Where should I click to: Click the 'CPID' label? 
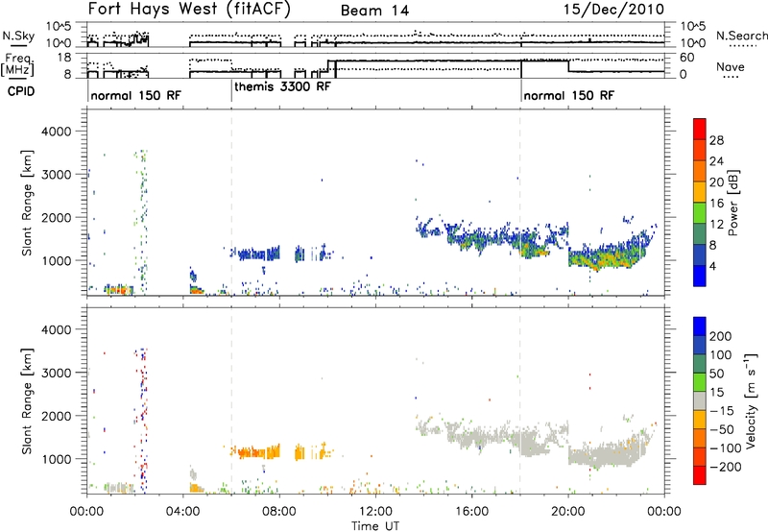20,91
